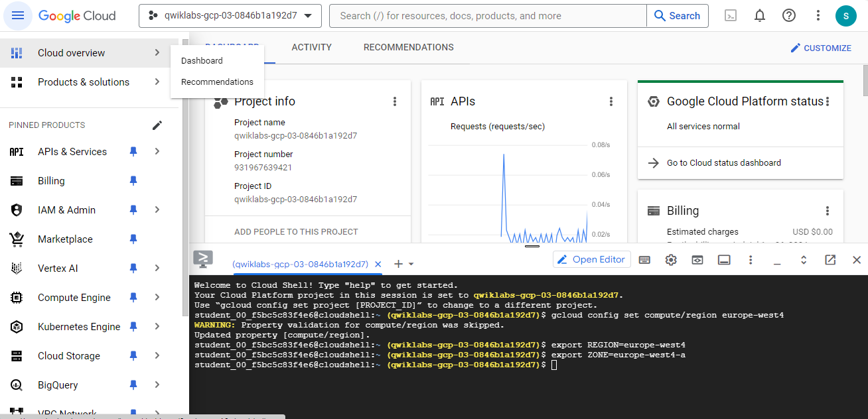The image size is (868, 419).
Task: Open Products & solutions in the sidebar
Action: point(84,82)
